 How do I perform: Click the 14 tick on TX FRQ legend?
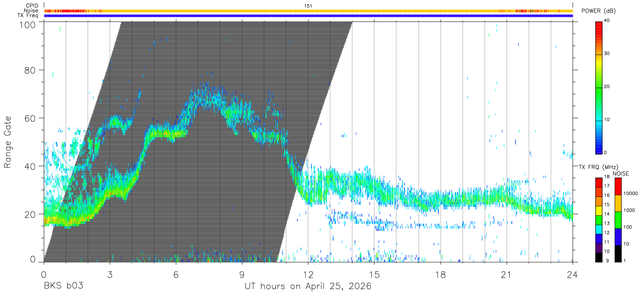pos(607,214)
